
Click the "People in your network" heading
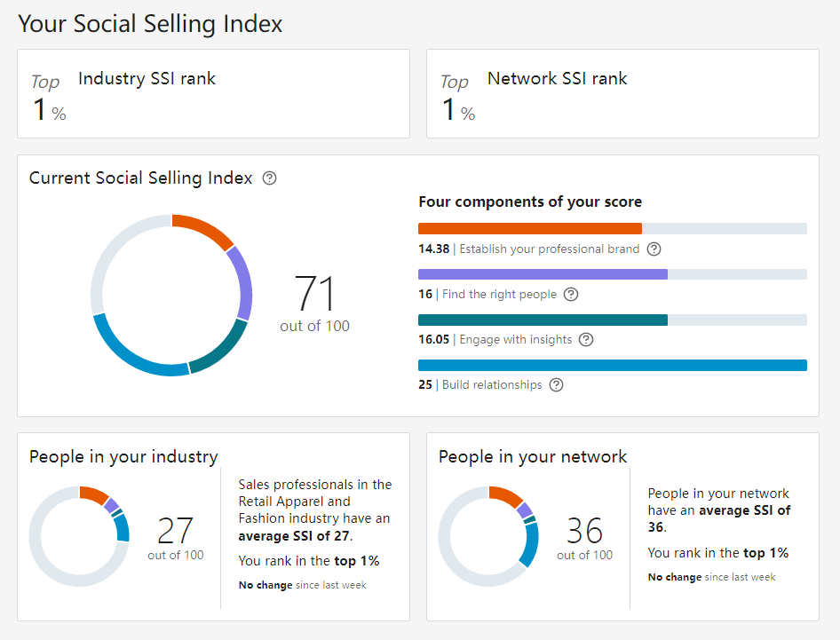pos(533,457)
